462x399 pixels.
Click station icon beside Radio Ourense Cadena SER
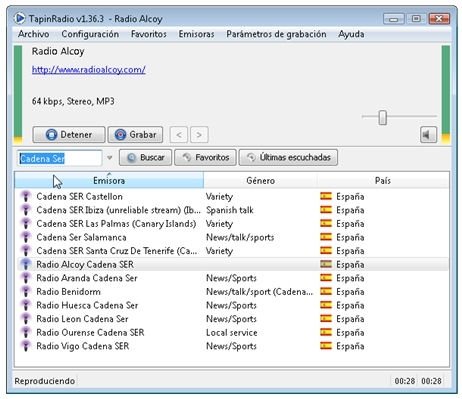coord(26,332)
